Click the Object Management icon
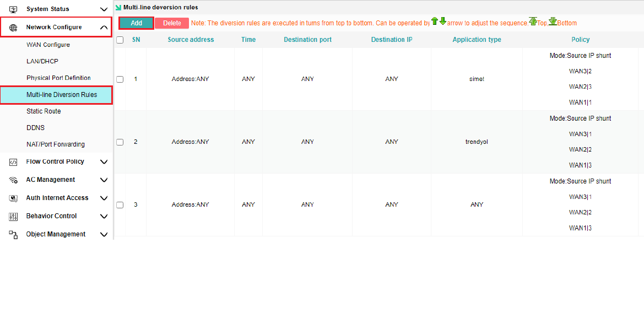Image resolution: width=644 pixels, height=318 pixels. pos(14,234)
